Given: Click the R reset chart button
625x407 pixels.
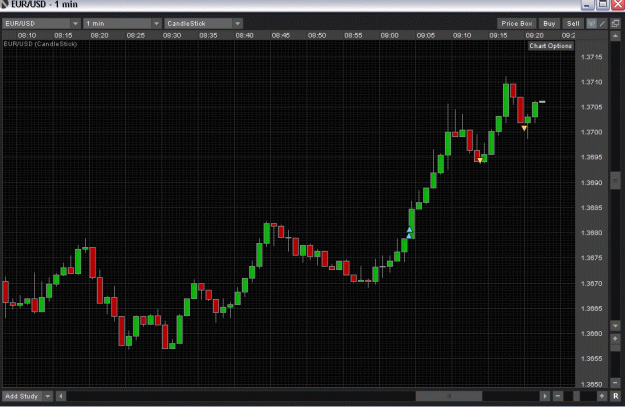Looking at the screenshot, I should pos(615,396).
